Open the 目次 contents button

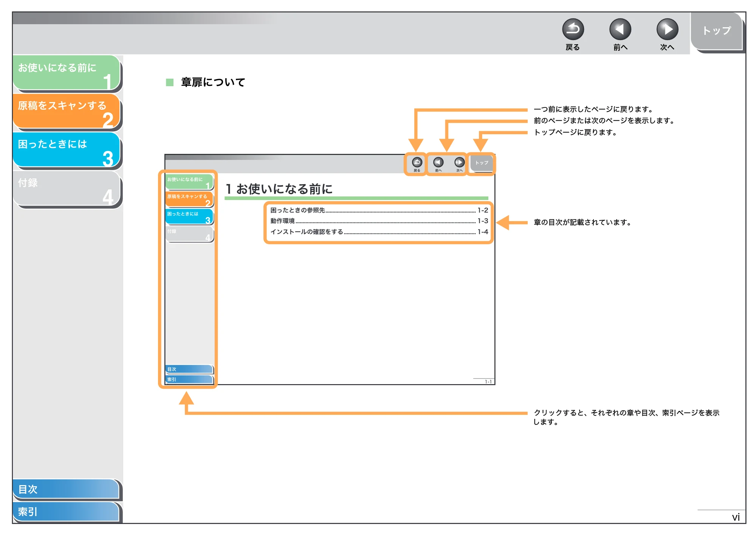(66, 489)
